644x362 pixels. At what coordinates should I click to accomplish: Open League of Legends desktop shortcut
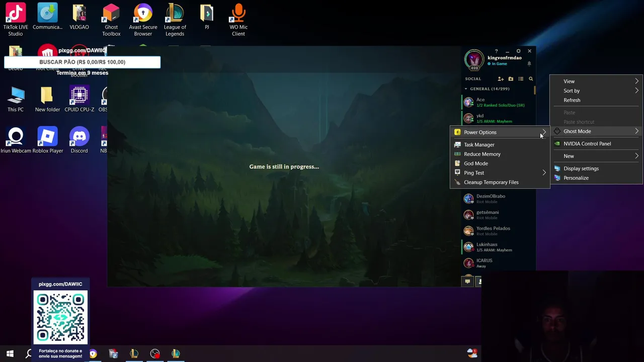175,20
